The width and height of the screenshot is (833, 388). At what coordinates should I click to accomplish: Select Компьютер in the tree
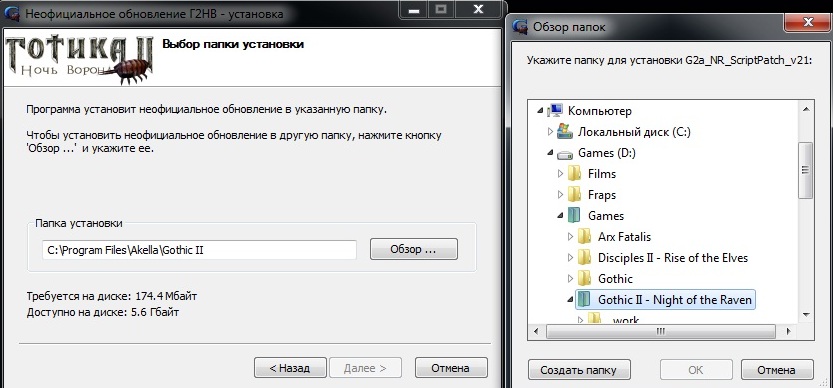[600, 111]
